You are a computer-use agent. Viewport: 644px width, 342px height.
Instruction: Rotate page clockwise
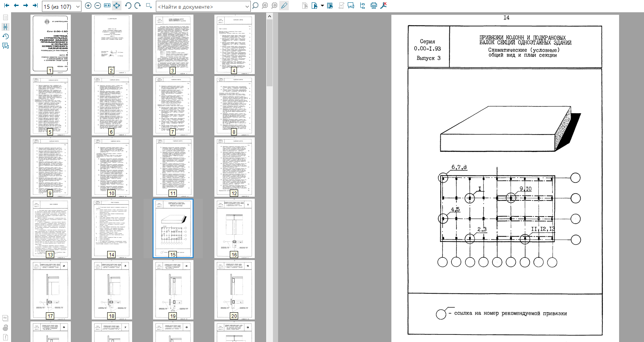[138, 6]
